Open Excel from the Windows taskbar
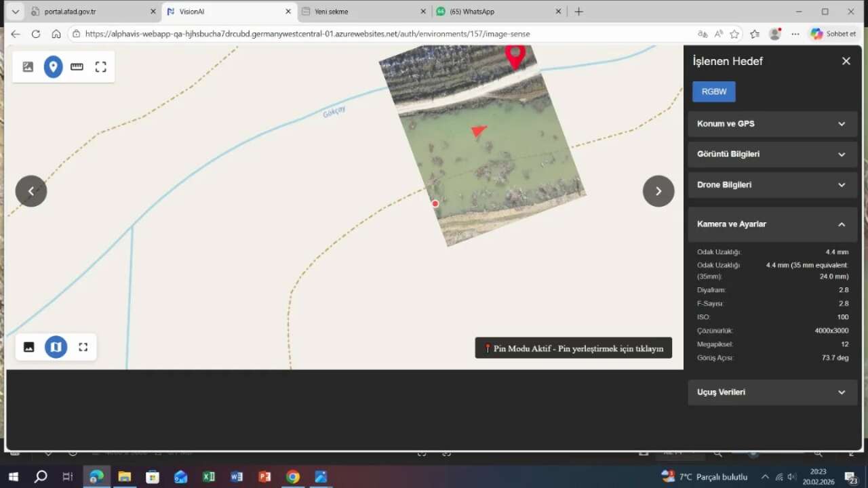 pyautogui.click(x=208, y=476)
